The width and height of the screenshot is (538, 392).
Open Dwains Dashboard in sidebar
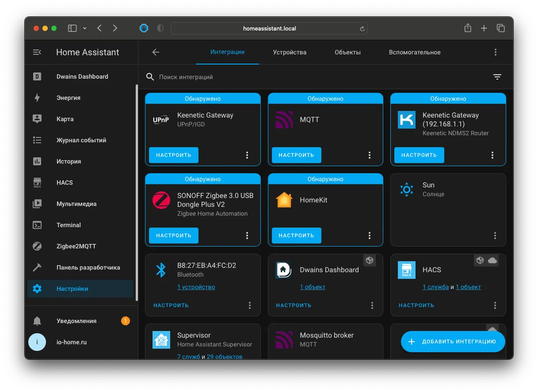[80, 76]
